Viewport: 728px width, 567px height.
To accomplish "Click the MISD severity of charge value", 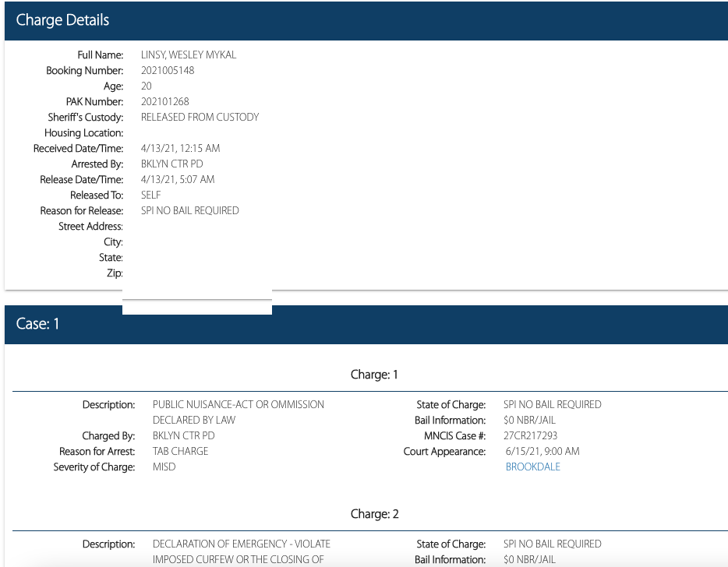I will 164,467.
